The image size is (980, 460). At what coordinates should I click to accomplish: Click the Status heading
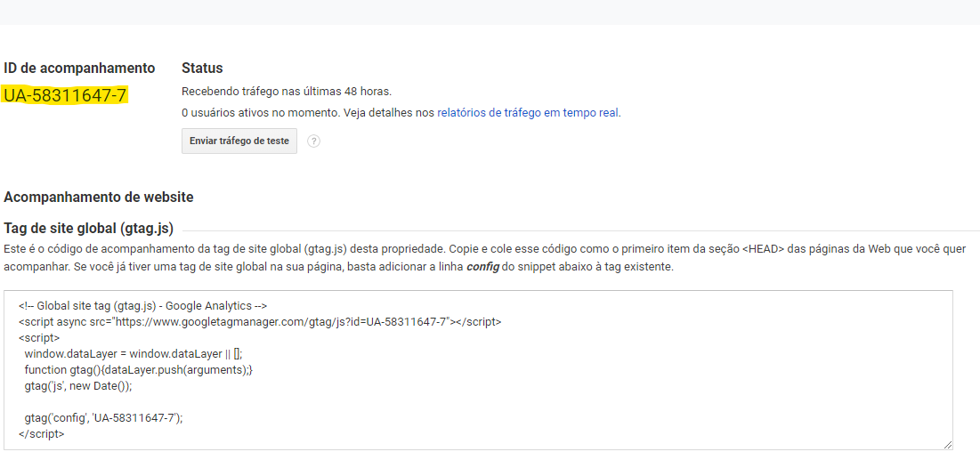click(x=202, y=69)
